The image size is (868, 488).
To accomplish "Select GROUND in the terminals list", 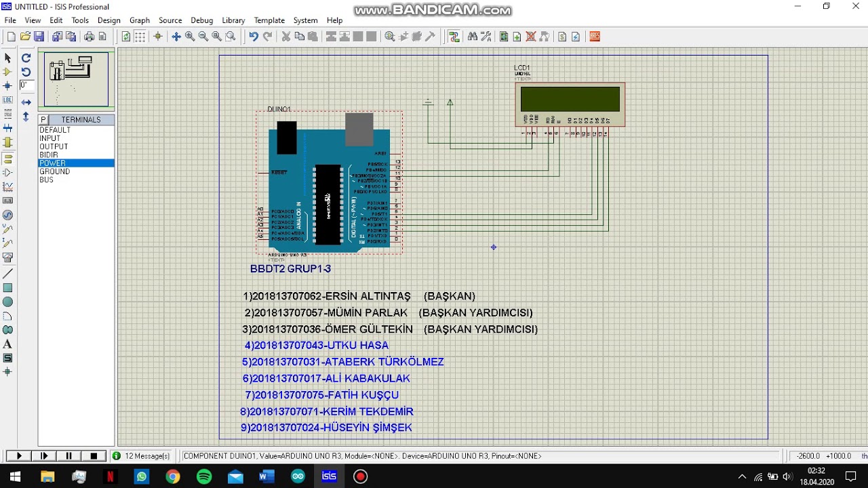I will click(76, 171).
